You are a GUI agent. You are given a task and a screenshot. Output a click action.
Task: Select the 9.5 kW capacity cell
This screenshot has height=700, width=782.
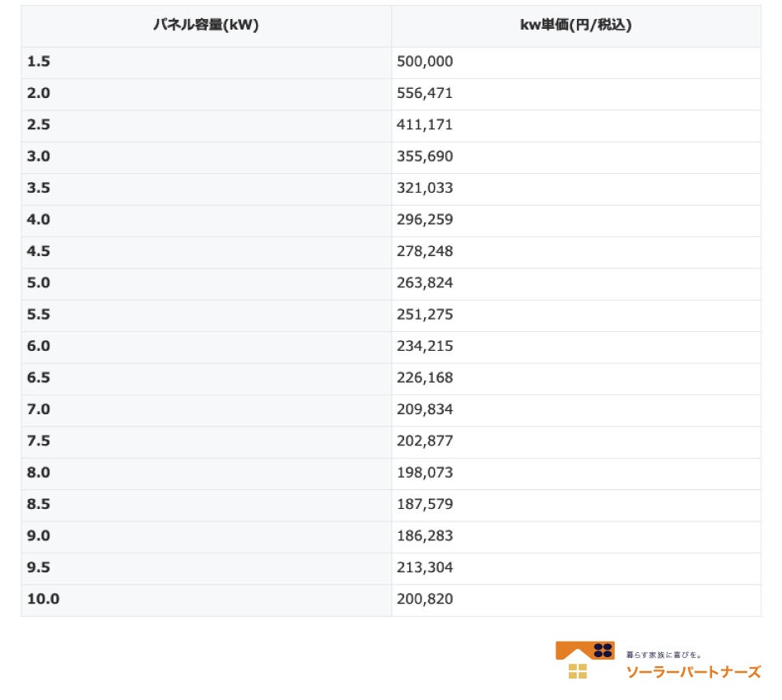[x=39, y=567]
